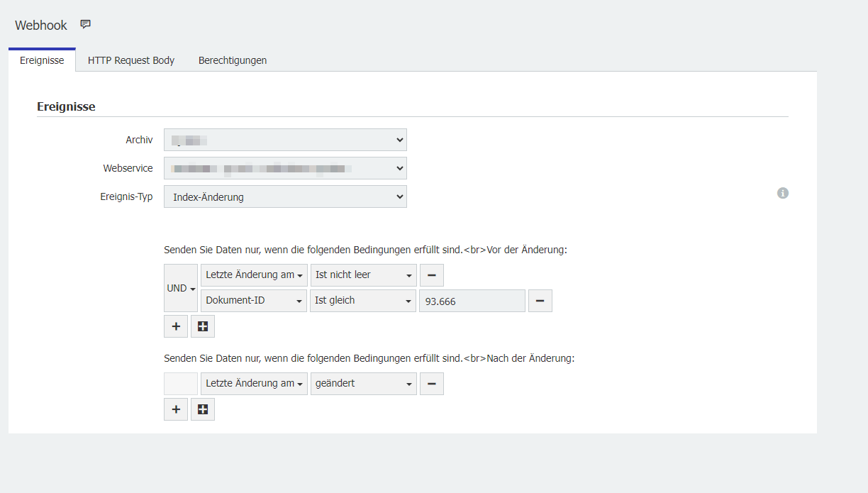Add a condition group under 'Vor der Änderung'
868x493 pixels.
(203, 326)
